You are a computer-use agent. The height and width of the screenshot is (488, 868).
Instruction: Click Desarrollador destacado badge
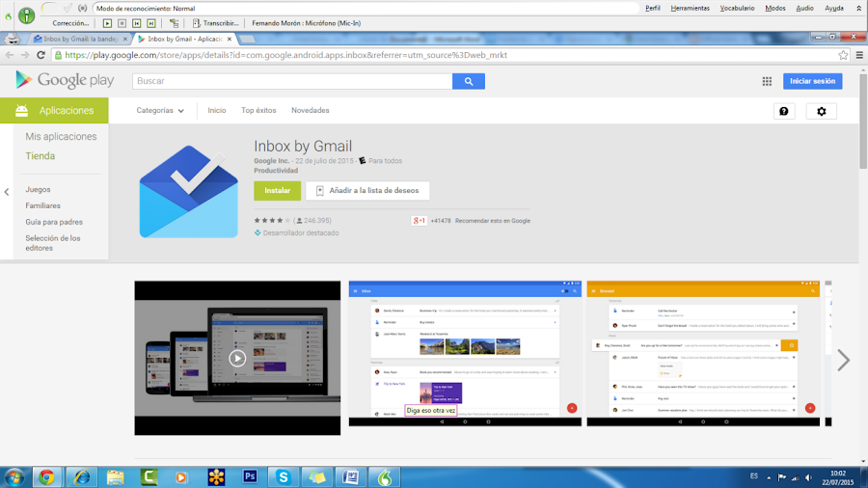(296, 233)
